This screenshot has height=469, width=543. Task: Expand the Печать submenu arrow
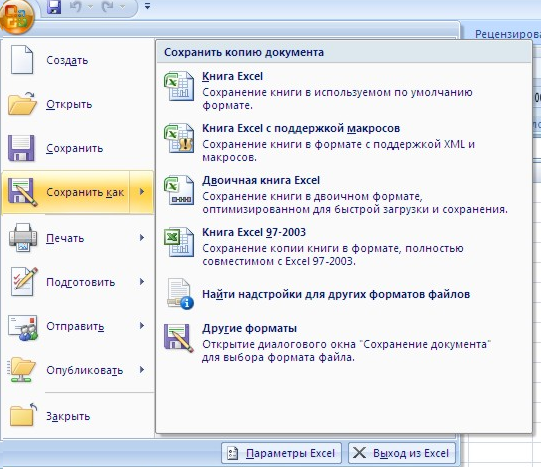tap(142, 238)
